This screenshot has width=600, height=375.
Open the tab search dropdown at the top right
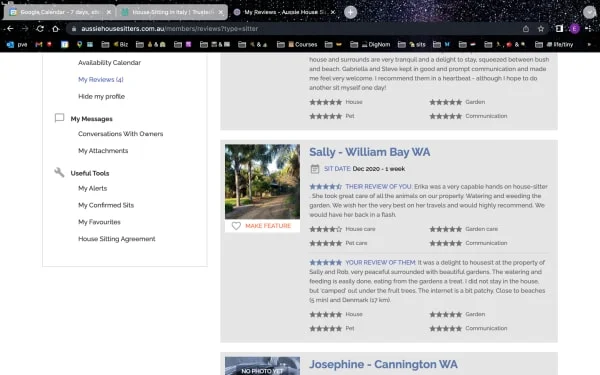pos(589,12)
